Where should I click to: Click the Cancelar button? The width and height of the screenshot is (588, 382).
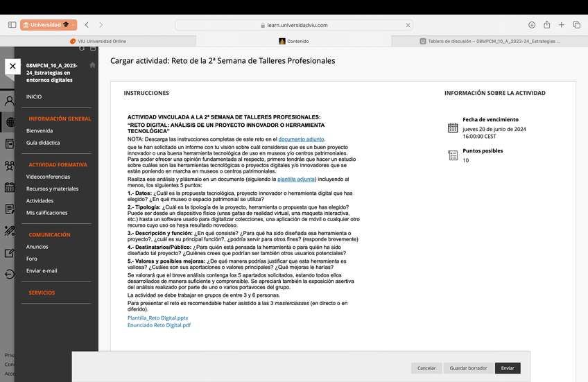pos(426,368)
